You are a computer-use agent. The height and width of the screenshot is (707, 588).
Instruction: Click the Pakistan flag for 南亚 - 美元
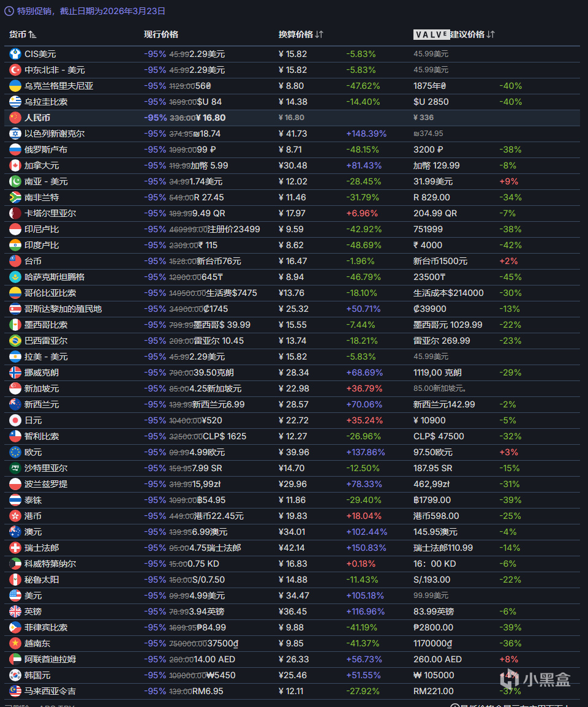15,181
